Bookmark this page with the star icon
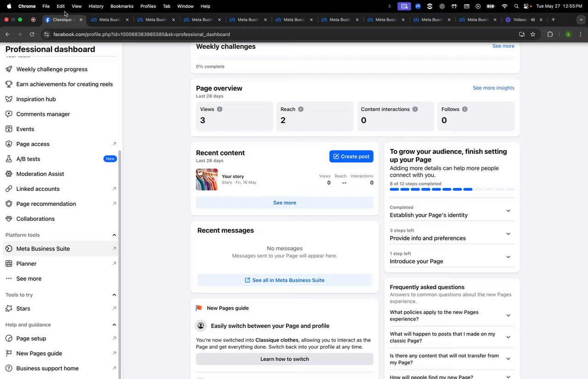 (533, 34)
